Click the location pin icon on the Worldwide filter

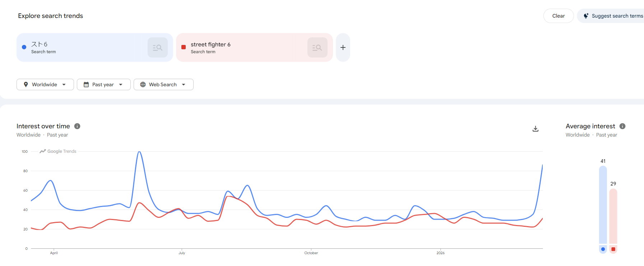26,84
